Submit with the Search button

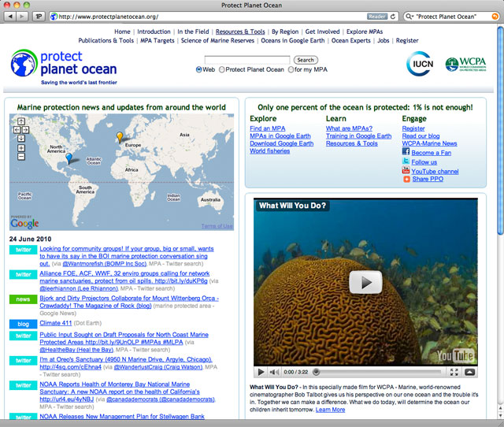(306, 60)
